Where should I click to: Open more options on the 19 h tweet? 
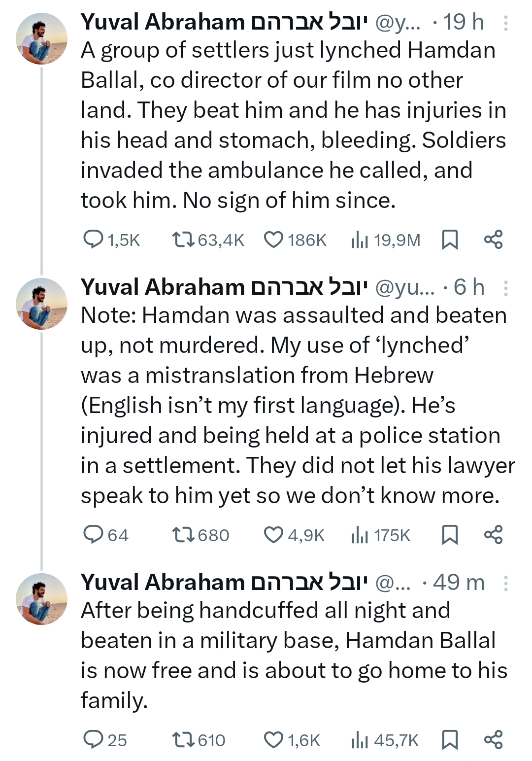coord(505,23)
